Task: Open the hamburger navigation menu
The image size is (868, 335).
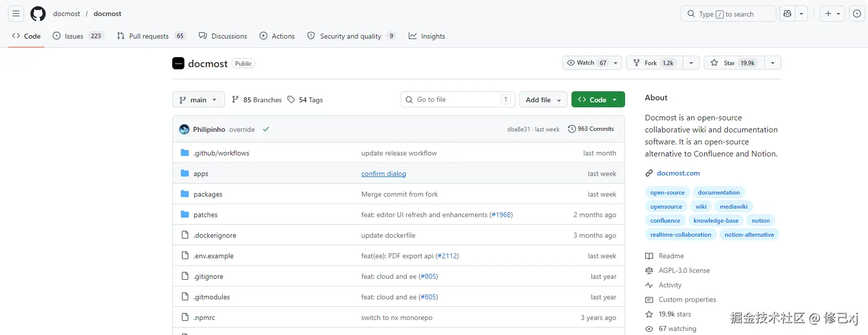Action: (16, 14)
